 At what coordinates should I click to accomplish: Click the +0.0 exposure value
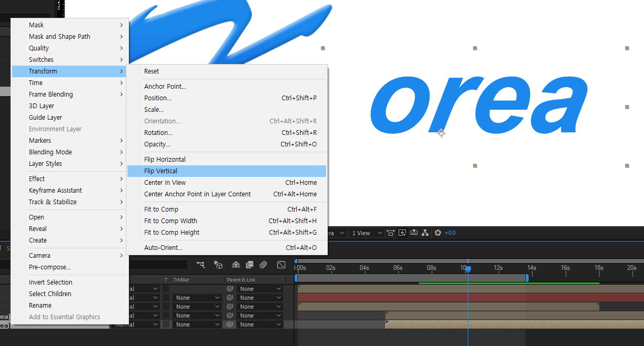[450, 233]
